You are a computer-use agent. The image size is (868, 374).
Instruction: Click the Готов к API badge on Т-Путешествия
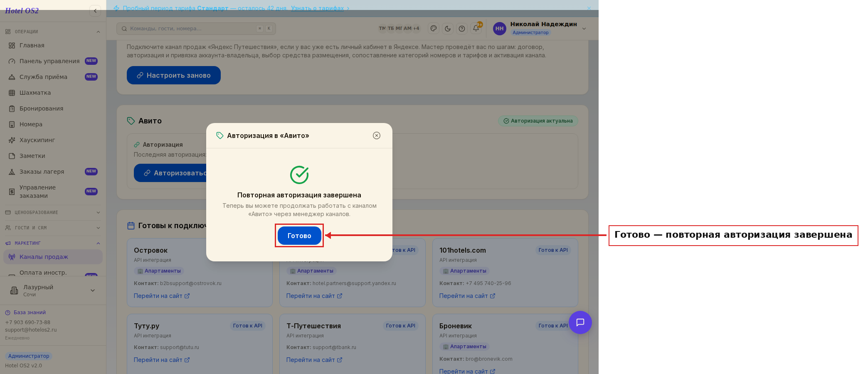(x=400, y=326)
